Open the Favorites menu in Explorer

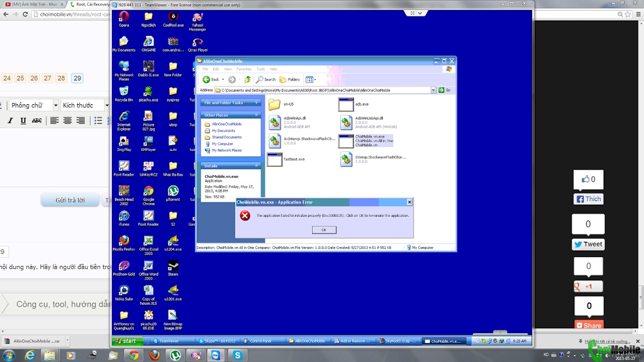click(243, 69)
